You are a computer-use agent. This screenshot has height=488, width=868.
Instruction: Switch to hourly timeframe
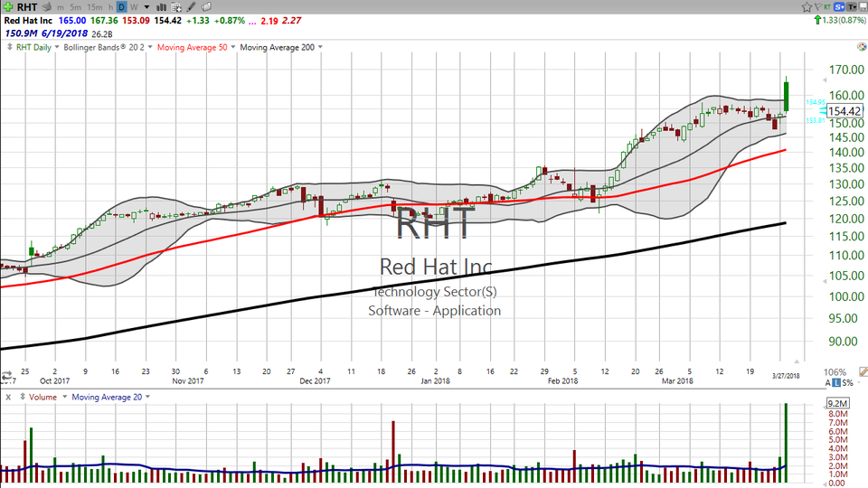tap(110, 7)
